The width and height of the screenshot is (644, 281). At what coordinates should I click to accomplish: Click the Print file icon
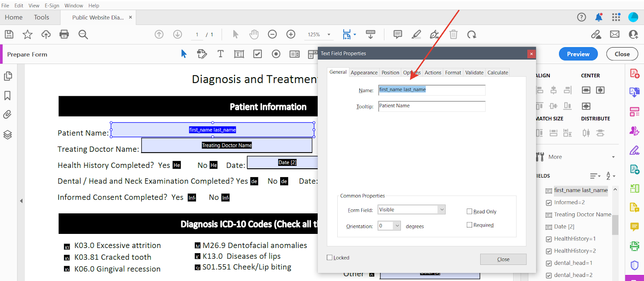tap(64, 35)
